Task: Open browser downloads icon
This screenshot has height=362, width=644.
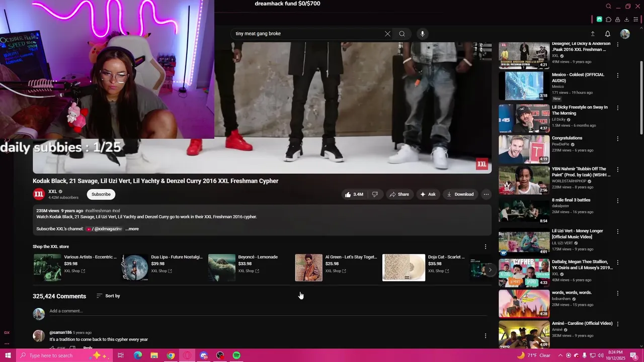Action: coord(626,20)
